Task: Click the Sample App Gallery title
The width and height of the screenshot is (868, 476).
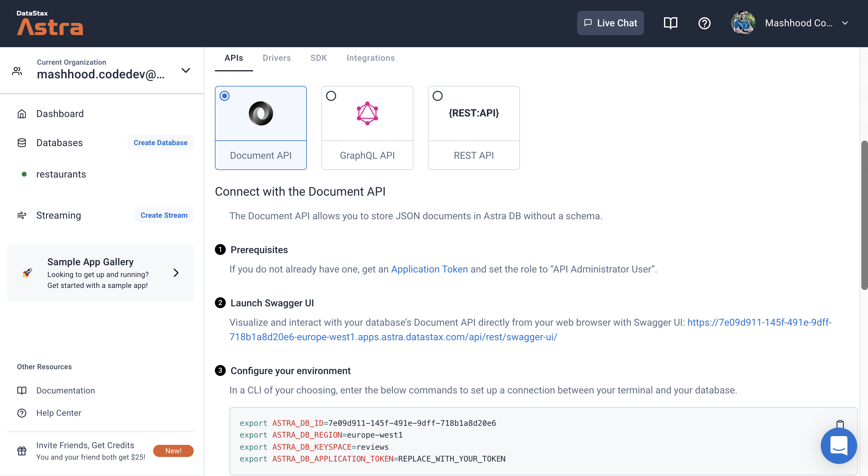Action: click(90, 262)
